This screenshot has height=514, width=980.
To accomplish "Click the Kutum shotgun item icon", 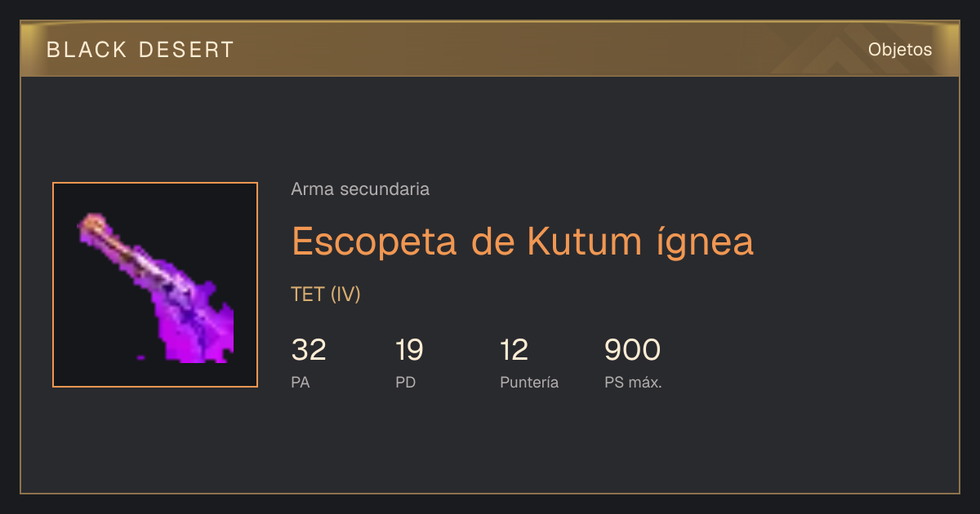I will 155,285.
